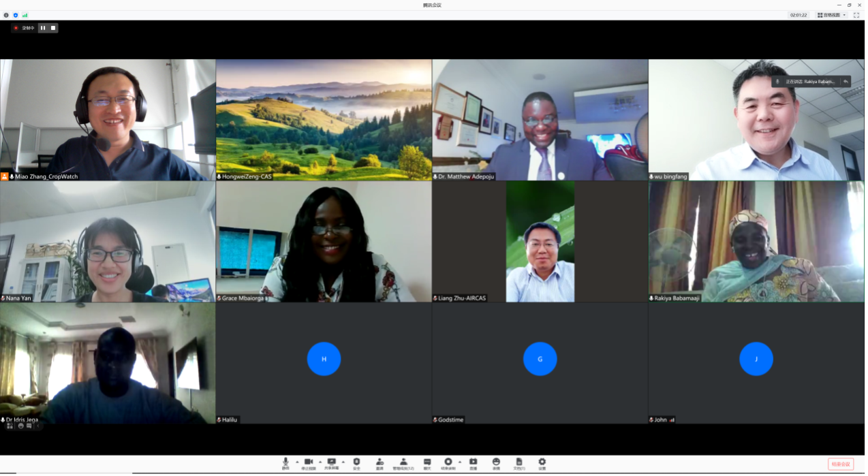This screenshot has height=476, width=868.
Task: Collapse the 正在讲话 speaker banner
Action: (x=845, y=81)
